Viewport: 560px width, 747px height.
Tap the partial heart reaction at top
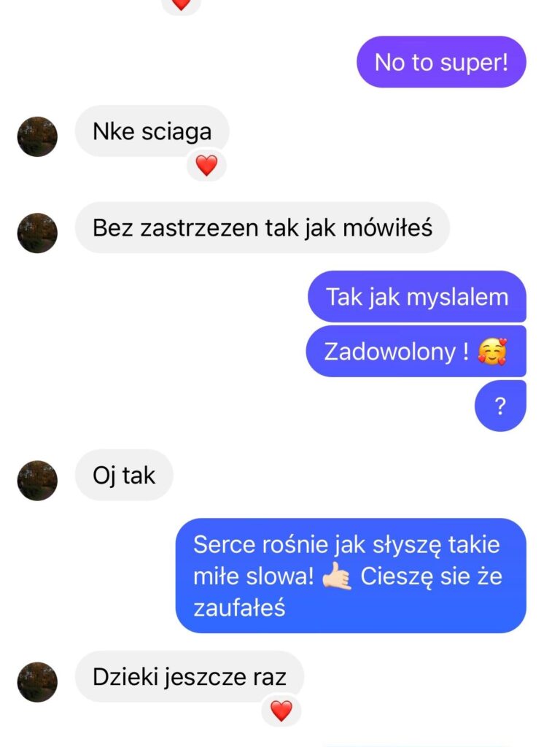click(x=182, y=4)
